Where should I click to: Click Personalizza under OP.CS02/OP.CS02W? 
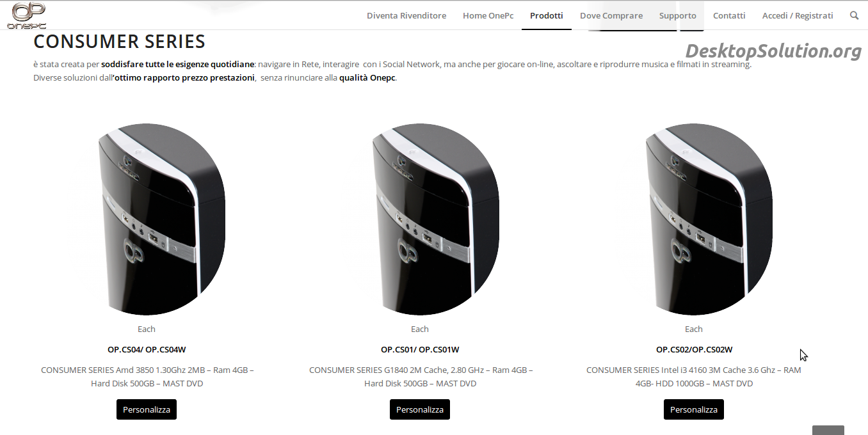(x=694, y=409)
